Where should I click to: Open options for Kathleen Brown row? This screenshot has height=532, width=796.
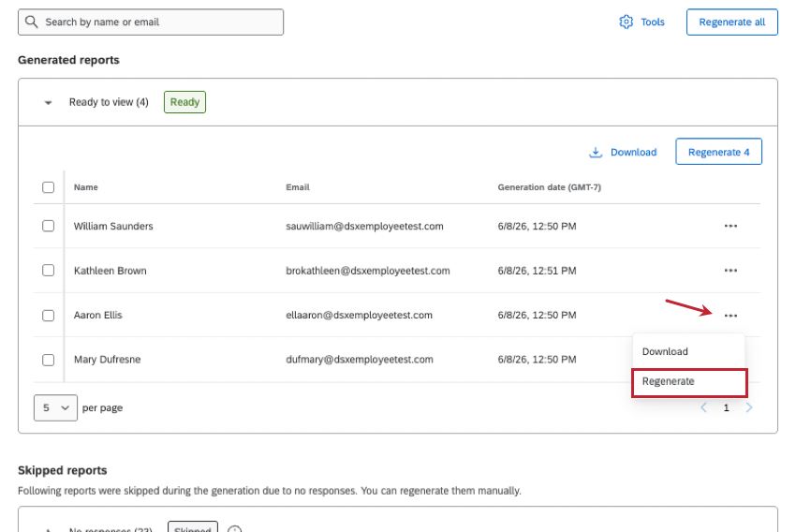pos(730,271)
